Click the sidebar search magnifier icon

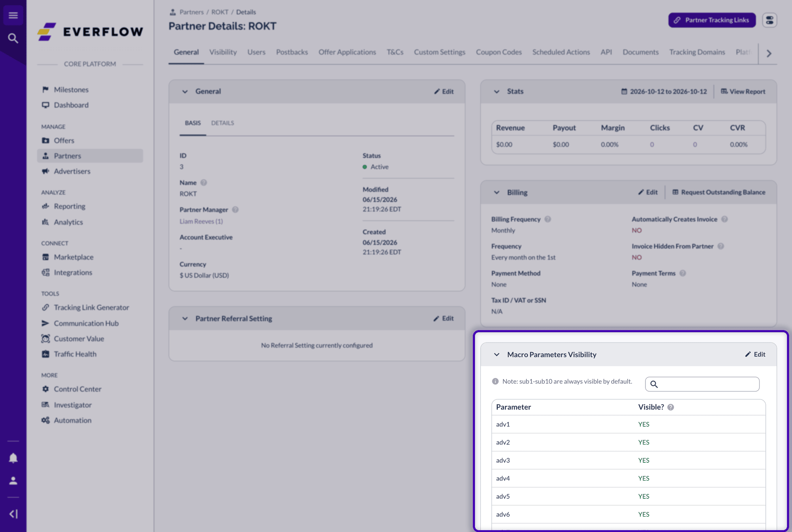click(x=13, y=38)
